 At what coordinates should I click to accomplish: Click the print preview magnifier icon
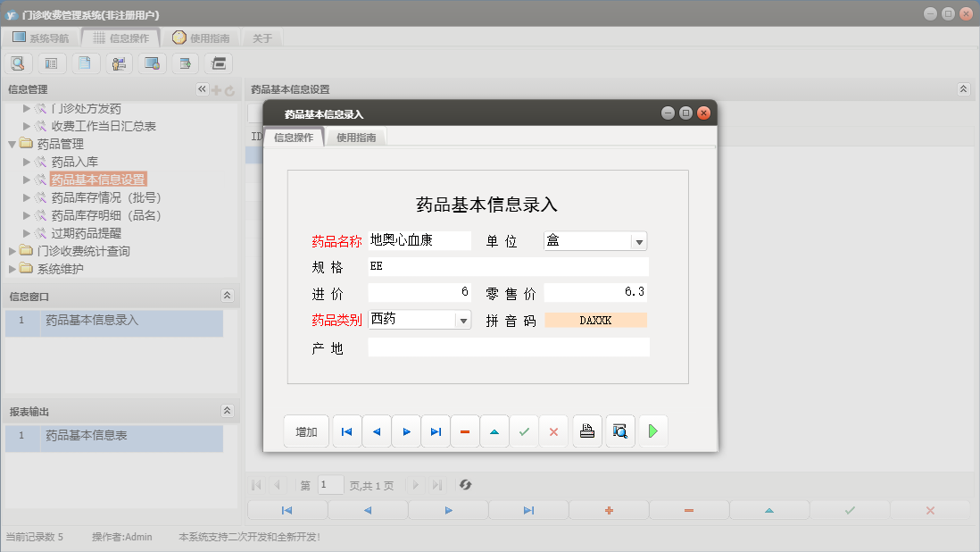click(619, 431)
